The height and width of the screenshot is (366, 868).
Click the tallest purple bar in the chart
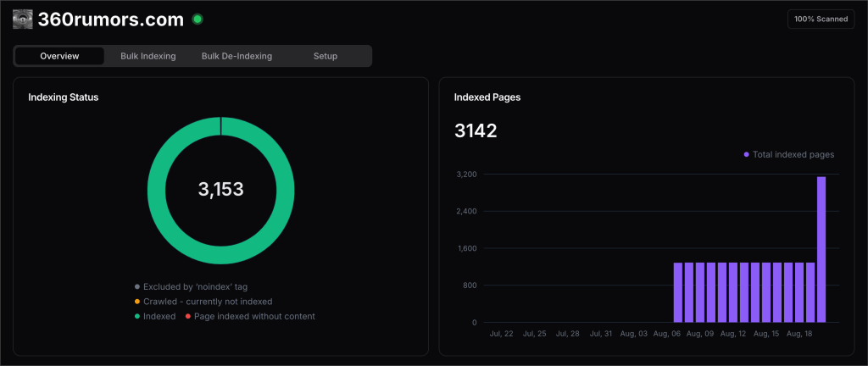tap(821, 249)
